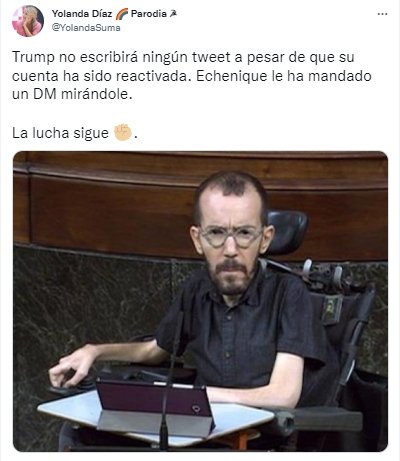Viewport: 400px width, 461px height.
Task: Click the purple tablet in the attached photo
Action: tap(155, 399)
